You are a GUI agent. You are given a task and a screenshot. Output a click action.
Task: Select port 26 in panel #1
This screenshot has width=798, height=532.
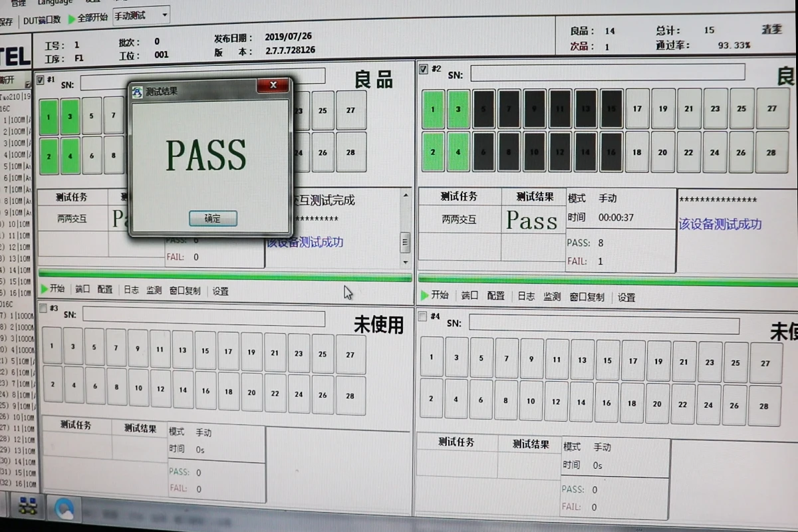[x=323, y=152]
